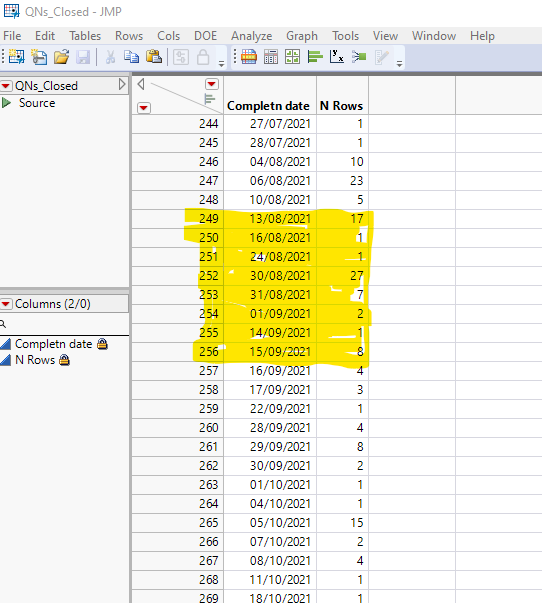Open the Cols menu
Viewport: 542px width, 603px height.
pyautogui.click(x=168, y=36)
